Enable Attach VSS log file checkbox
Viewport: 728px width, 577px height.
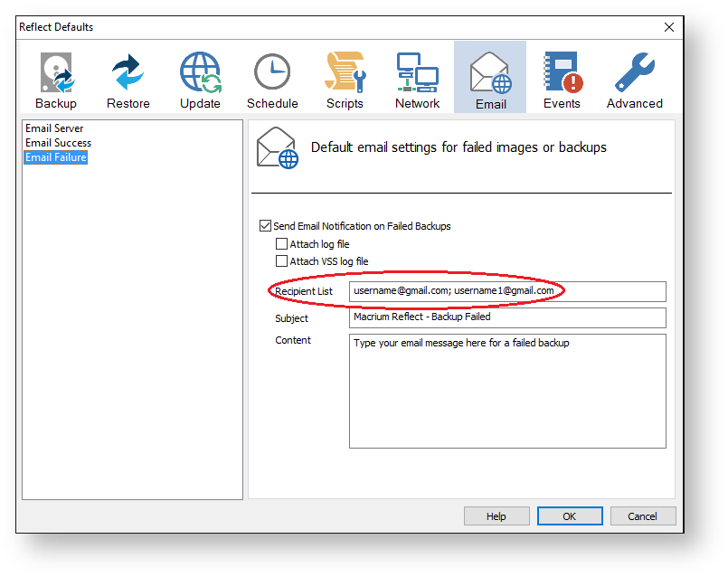coord(281,260)
